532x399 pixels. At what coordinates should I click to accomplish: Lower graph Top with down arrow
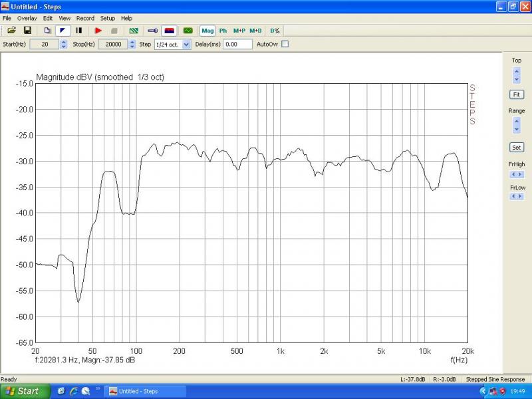coord(517,79)
